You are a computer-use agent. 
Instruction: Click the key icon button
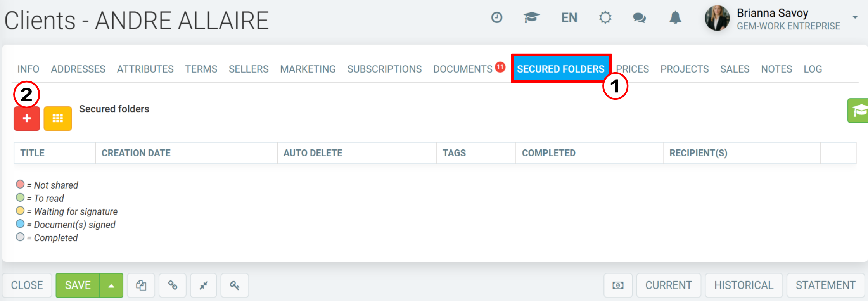[x=235, y=285]
